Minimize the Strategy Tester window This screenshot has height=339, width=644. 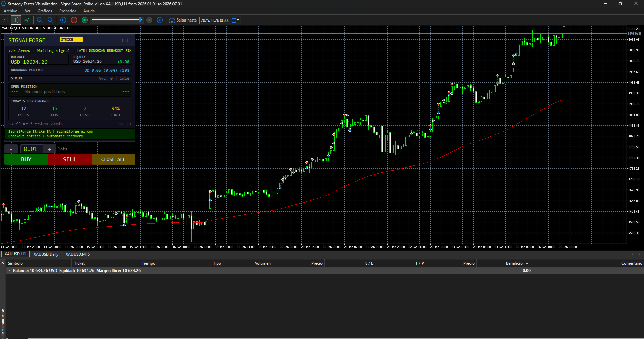605,4
